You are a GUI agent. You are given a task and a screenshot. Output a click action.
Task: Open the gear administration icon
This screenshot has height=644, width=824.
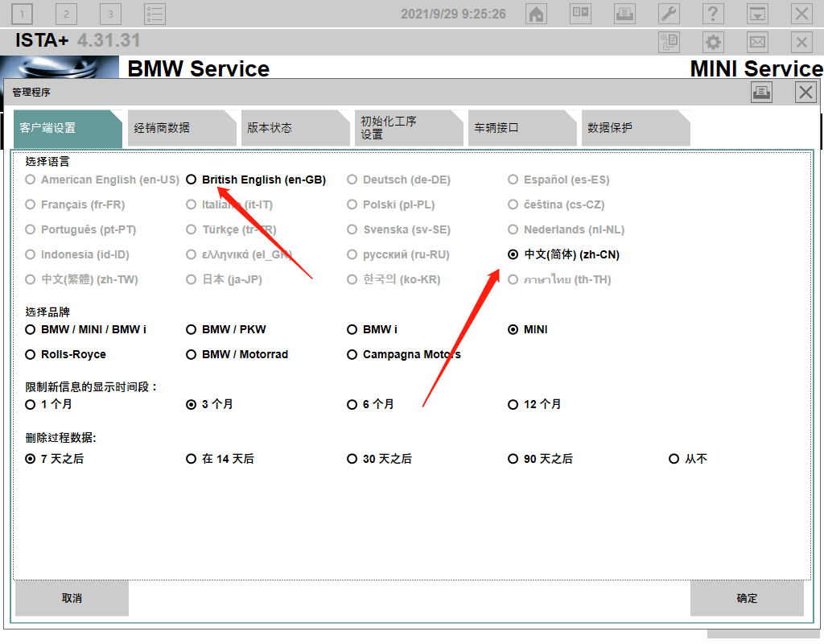713,42
